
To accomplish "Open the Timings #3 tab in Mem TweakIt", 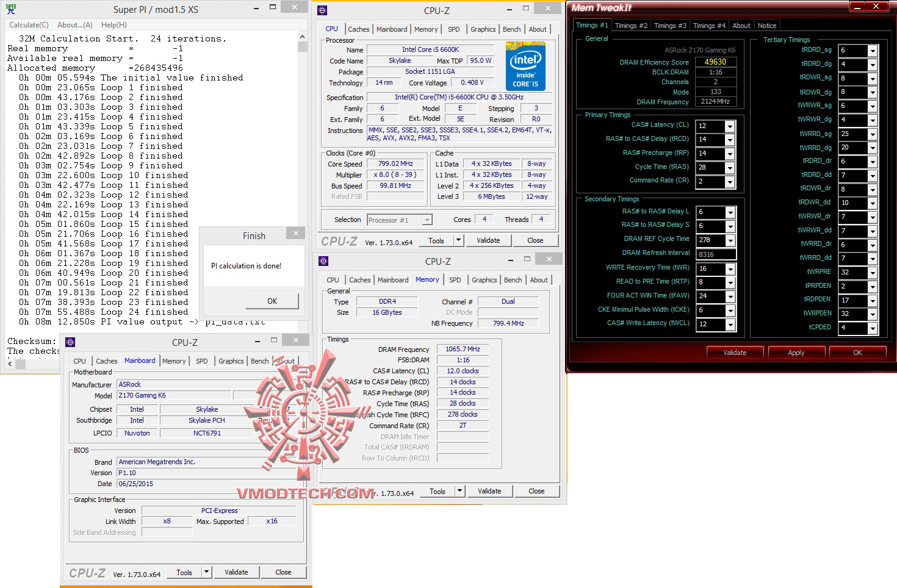I will (x=670, y=26).
